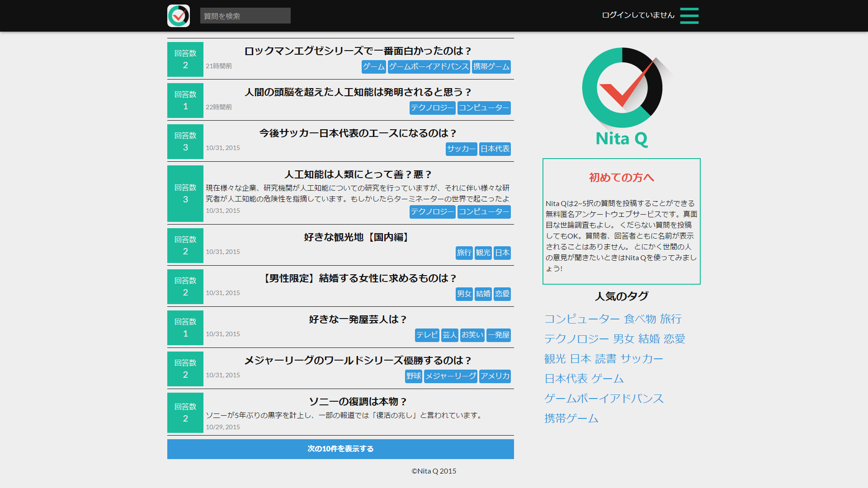Open the 初めての方へ heading link
Image resolution: width=868 pixels, height=488 pixels.
click(621, 178)
